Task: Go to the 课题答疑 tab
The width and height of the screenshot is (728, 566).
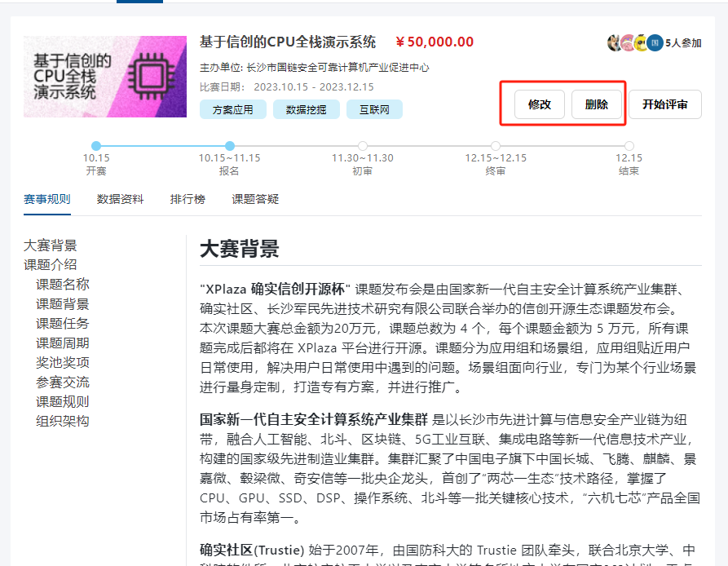Action: point(255,199)
